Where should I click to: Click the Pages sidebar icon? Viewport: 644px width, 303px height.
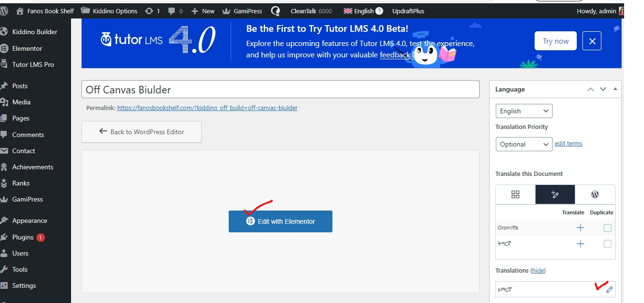[4, 118]
